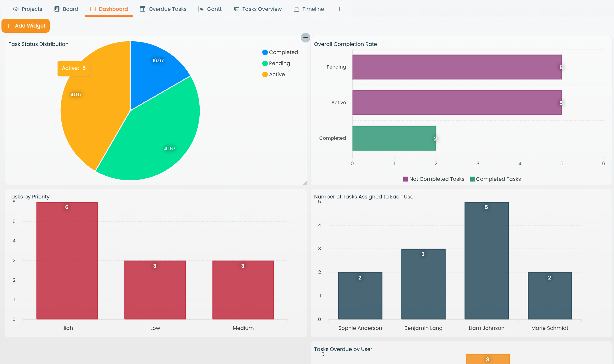614x364 pixels.
Task: Open the Task Status Distribution widget menu
Action: pos(305,38)
